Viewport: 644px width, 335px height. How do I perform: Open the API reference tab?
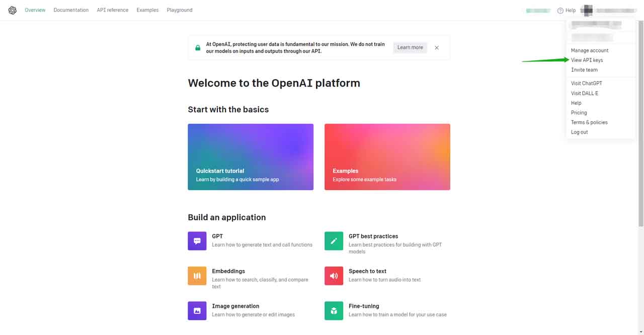112,10
